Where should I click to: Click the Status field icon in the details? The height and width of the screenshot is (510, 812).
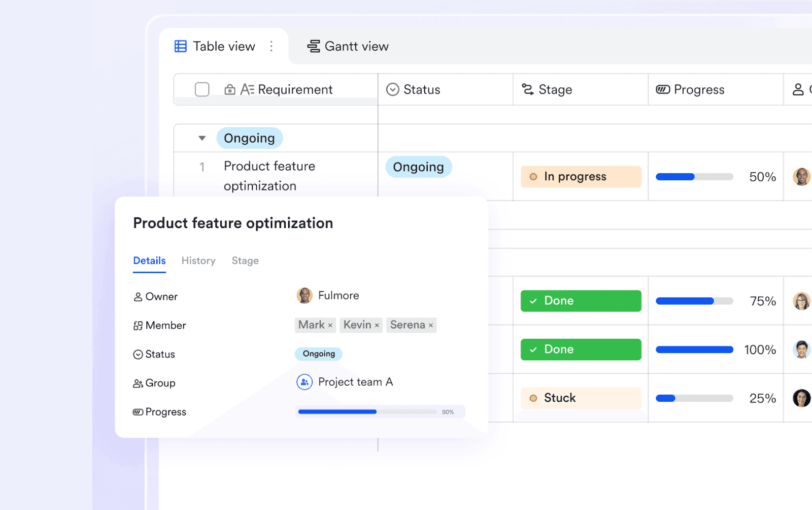click(138, 355)
